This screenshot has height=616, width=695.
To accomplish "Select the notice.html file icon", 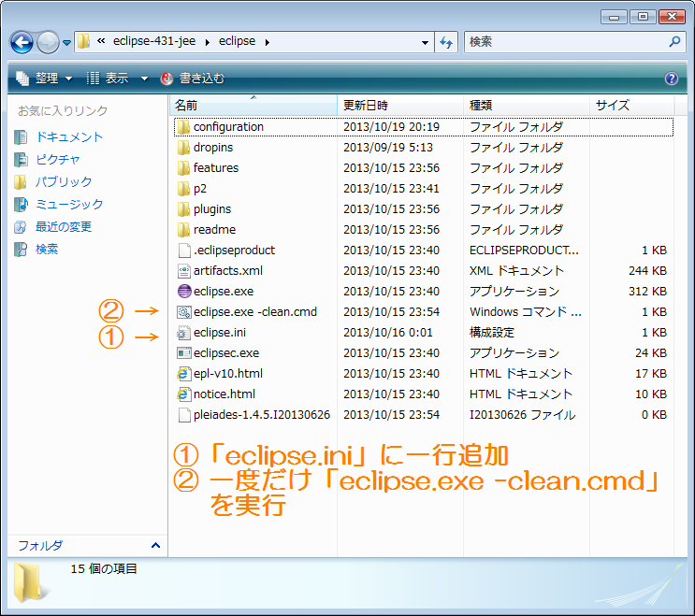I will pos(183,394).
